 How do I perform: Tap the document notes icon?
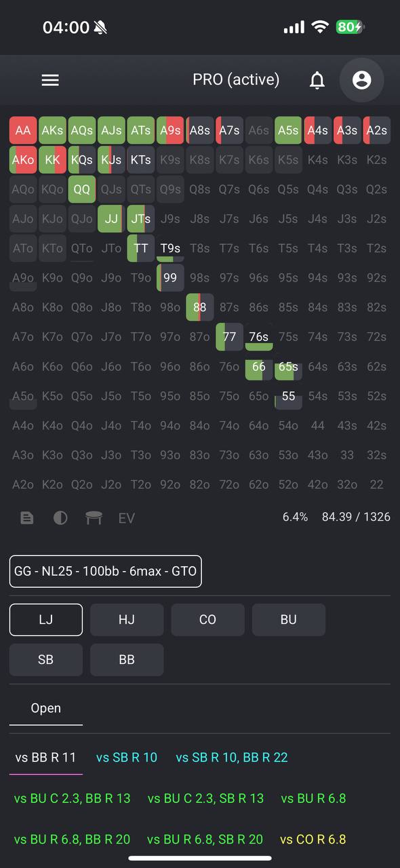point(27,518)
